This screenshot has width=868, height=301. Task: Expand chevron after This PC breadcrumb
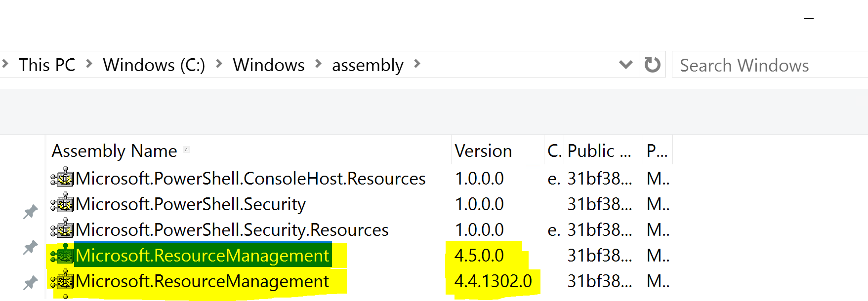click(89, 64)
